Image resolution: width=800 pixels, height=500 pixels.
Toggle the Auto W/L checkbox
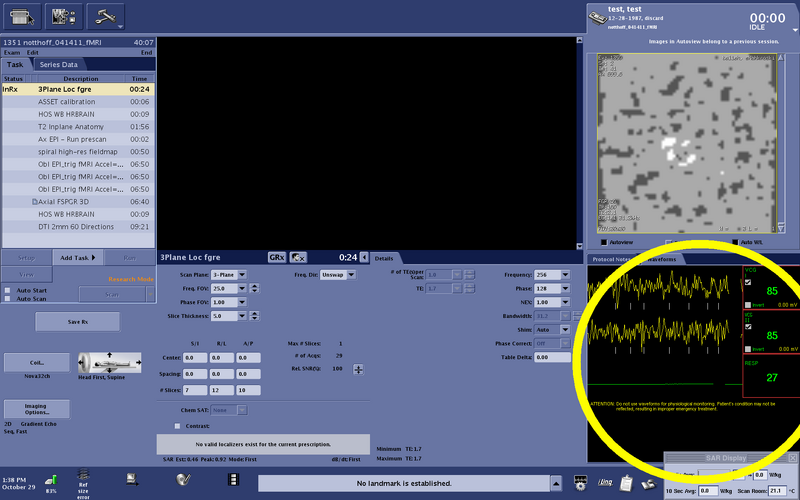click(735, 242)
